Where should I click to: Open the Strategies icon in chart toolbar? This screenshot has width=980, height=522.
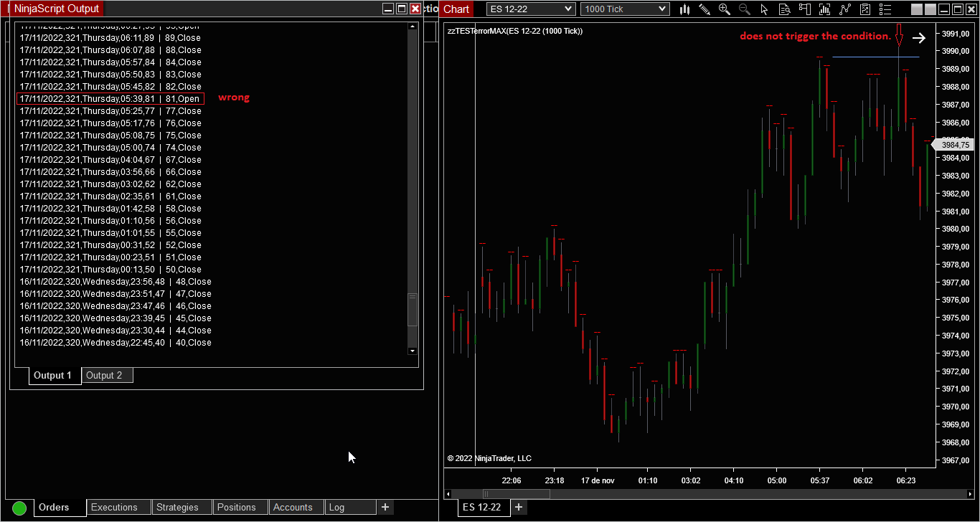(865, 9)
